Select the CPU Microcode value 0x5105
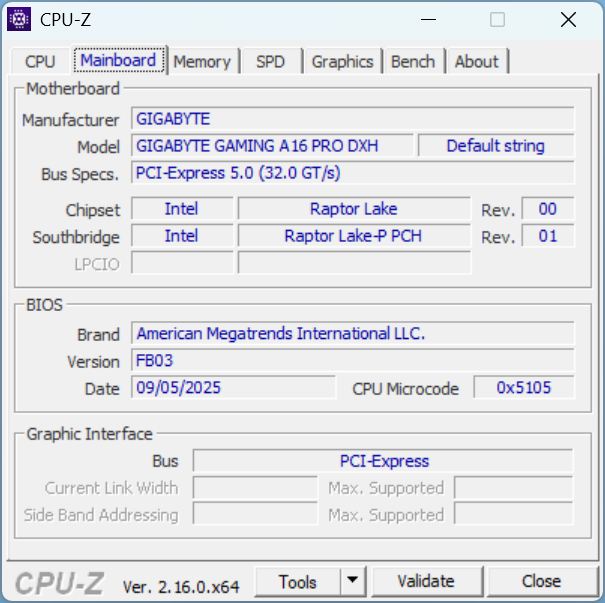 tap(524, 388)
